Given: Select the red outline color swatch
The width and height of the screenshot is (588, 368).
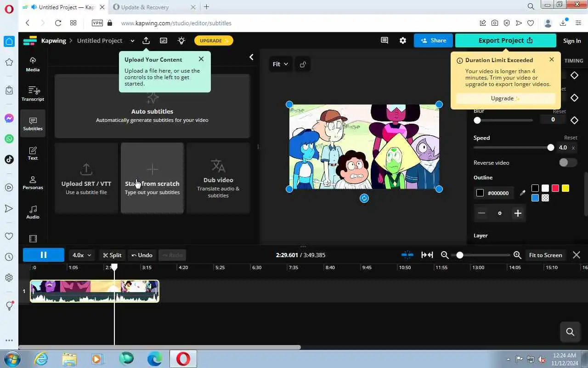Looking at the screenshot, I should click(555, 188).
